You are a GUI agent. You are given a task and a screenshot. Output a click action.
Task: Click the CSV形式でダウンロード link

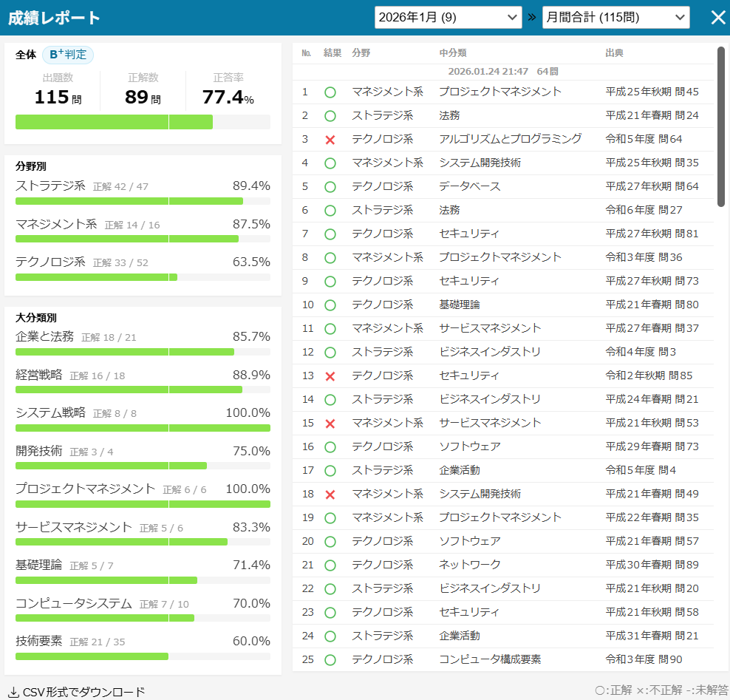click(83, 692)
